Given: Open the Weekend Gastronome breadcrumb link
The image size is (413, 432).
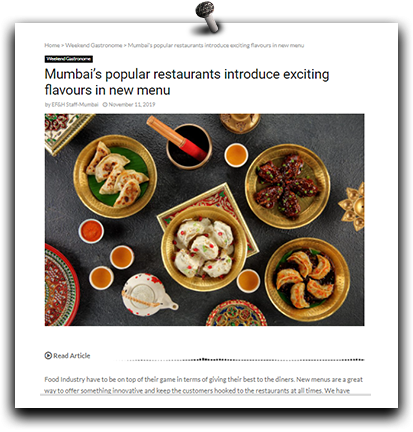Looking at the screenshot, I should pyautogui.click(x=94, y=45).
